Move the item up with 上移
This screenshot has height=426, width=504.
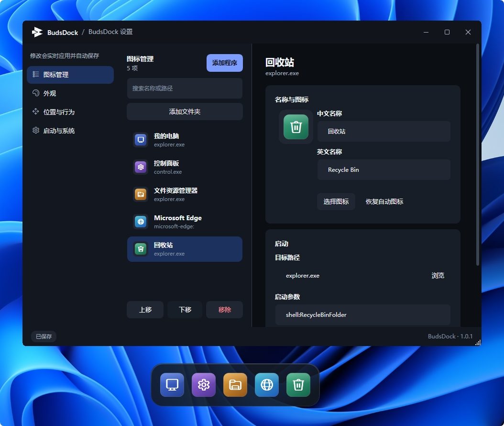pos(145,310)
